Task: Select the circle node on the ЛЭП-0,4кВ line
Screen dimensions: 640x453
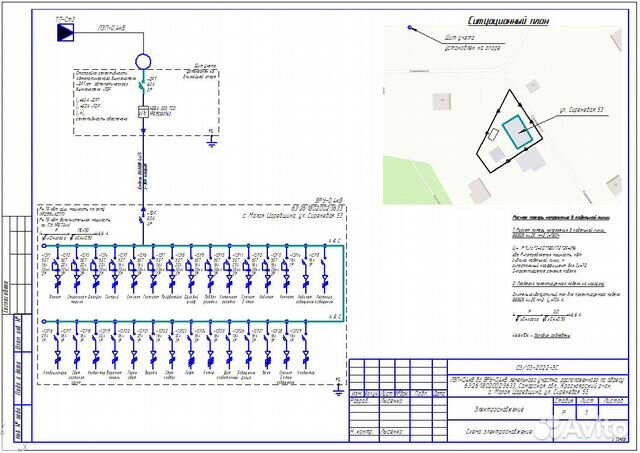Action: coord(143,61)
